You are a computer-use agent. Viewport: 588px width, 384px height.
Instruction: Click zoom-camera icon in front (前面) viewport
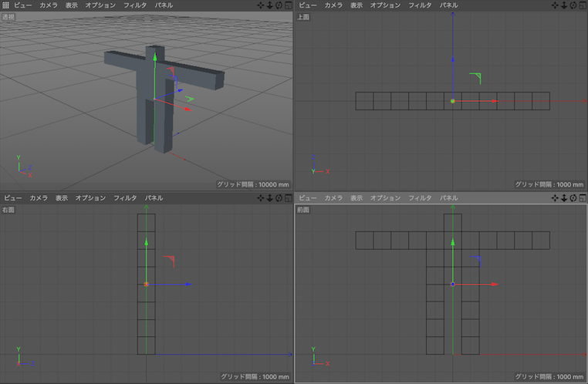[x=564, y=198]
